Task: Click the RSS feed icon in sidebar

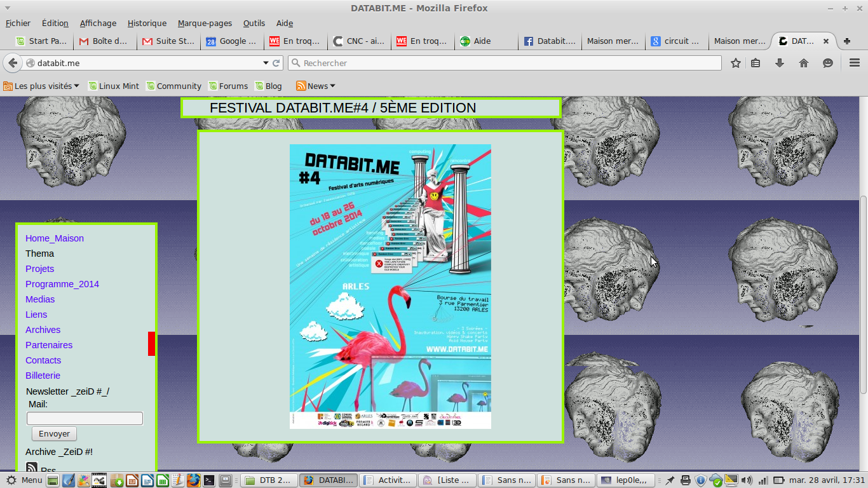Action: (x=32, y=468)
